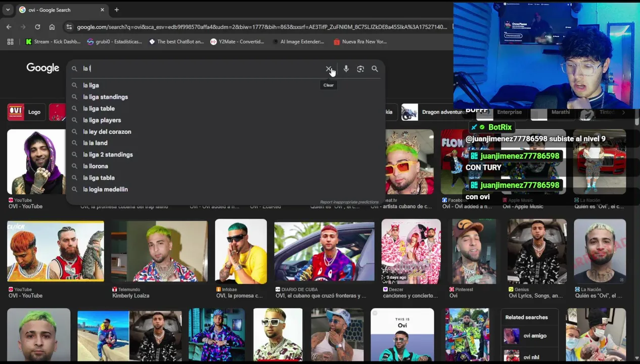Start voice search with microphone icon

[346, 69]
